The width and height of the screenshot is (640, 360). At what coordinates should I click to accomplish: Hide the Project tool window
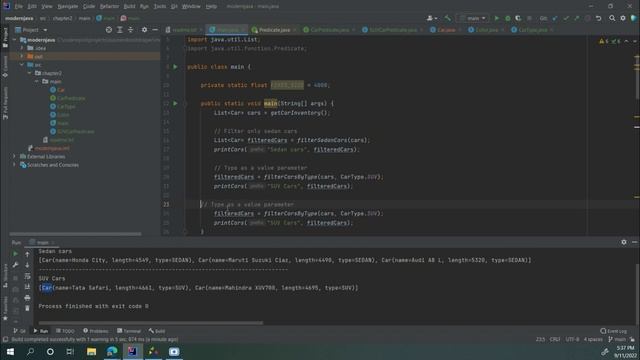pos(155,30)
